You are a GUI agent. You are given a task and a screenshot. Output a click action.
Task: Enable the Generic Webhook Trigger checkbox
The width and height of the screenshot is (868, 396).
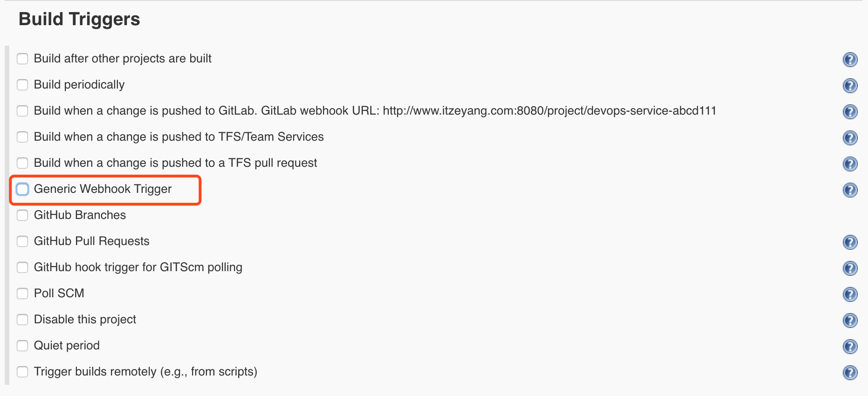[22, 189]
